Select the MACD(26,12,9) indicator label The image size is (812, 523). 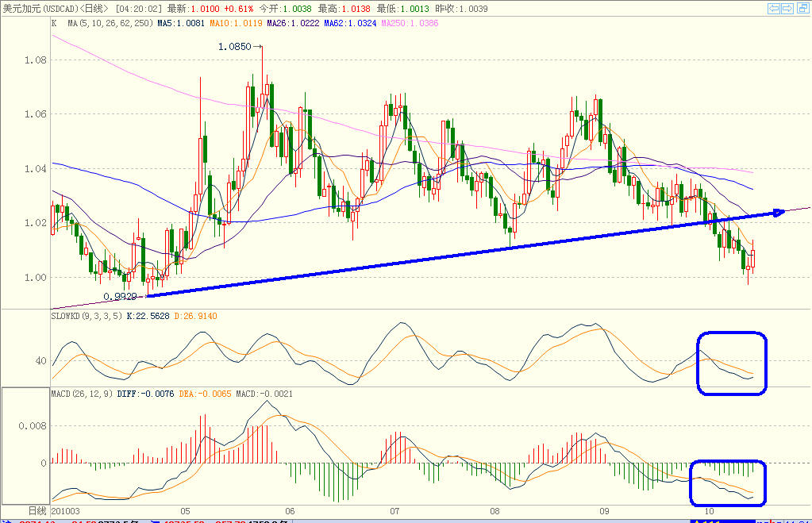[x=82, y=394]
